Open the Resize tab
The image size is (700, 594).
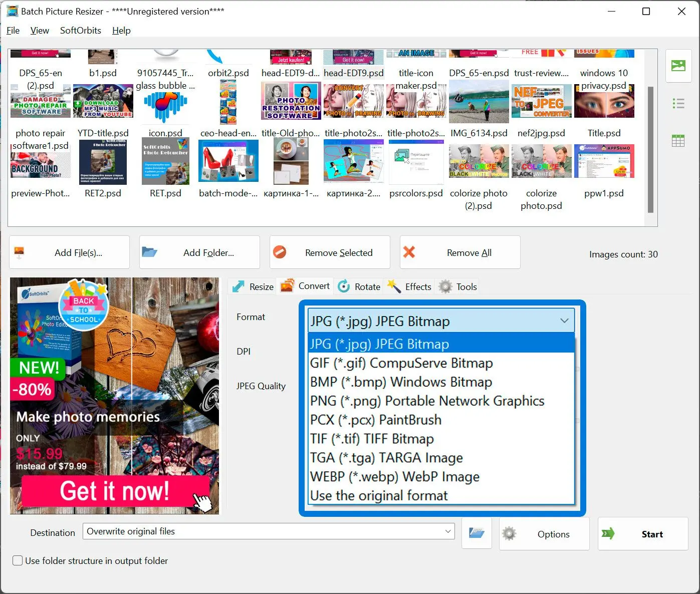tap(252, 286)
